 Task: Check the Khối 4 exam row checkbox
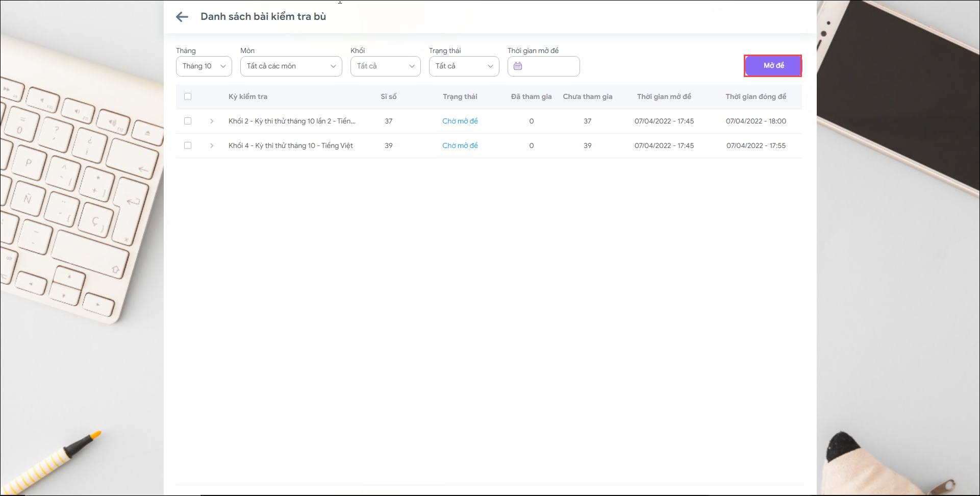[188, 145]
